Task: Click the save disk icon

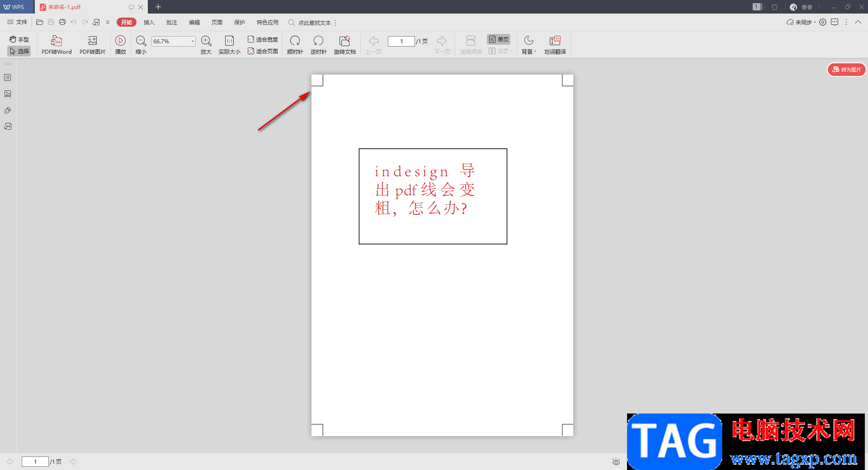Action: [x=51, y=22]
